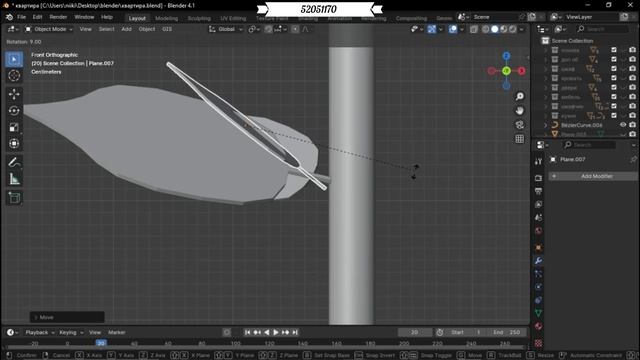
Task: Open the viewport shading options arrow
Action: pos(522,29)
